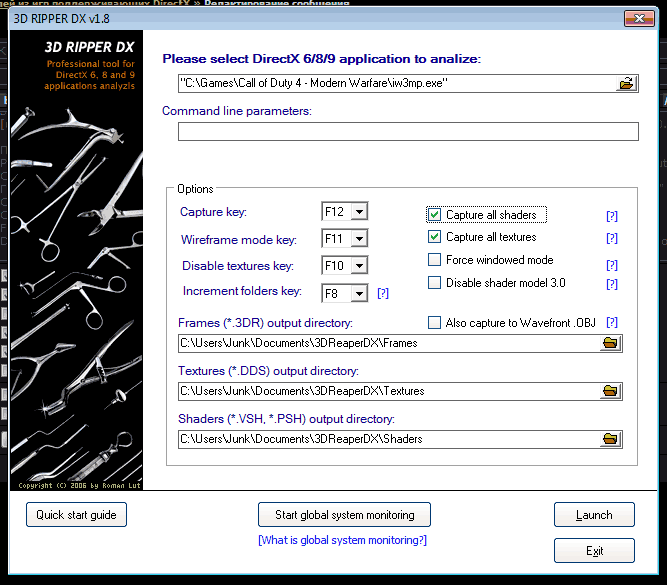Browse for Frames output directory folder
This screenshot has height=585, width=667.
[x=610, y=343]
